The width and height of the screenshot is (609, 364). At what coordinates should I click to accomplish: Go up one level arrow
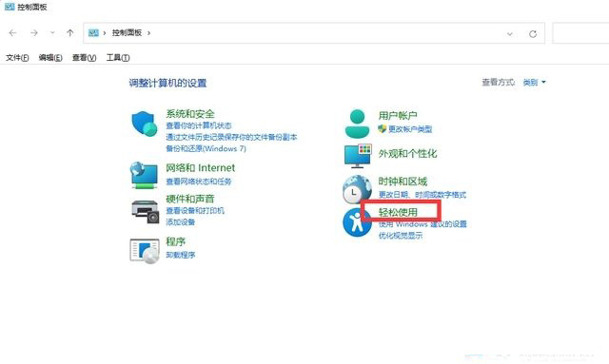pyautogui.click(x=69, y=33)
